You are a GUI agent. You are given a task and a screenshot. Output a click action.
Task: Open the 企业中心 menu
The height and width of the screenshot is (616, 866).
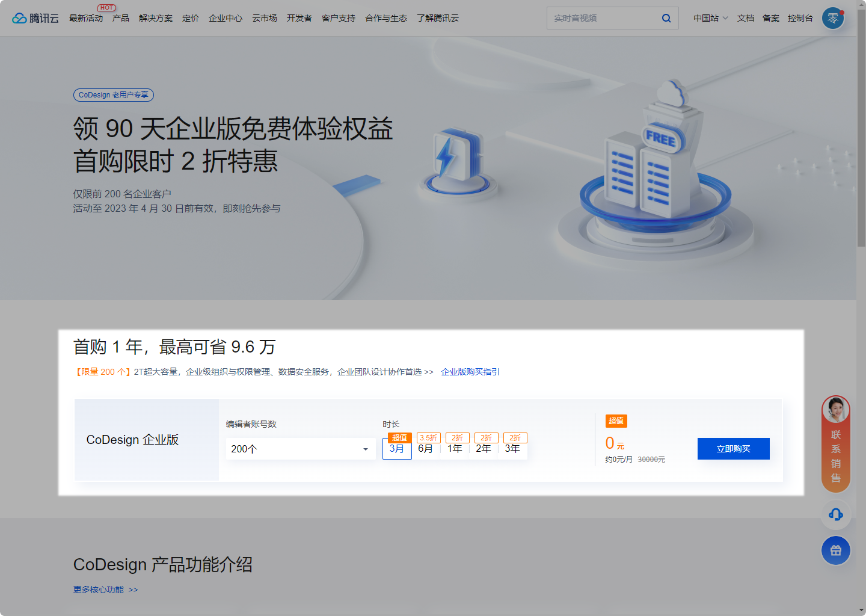point(226,18)
